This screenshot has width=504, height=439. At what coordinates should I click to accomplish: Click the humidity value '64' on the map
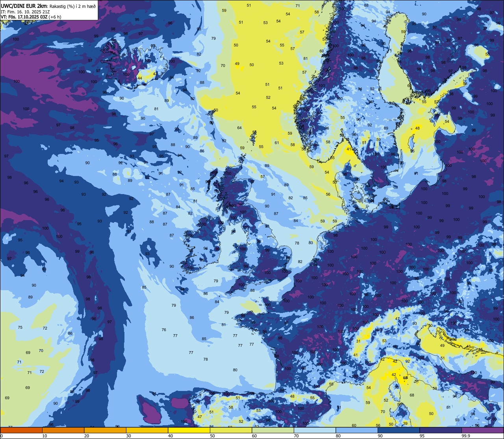click(x=239, y=128)
